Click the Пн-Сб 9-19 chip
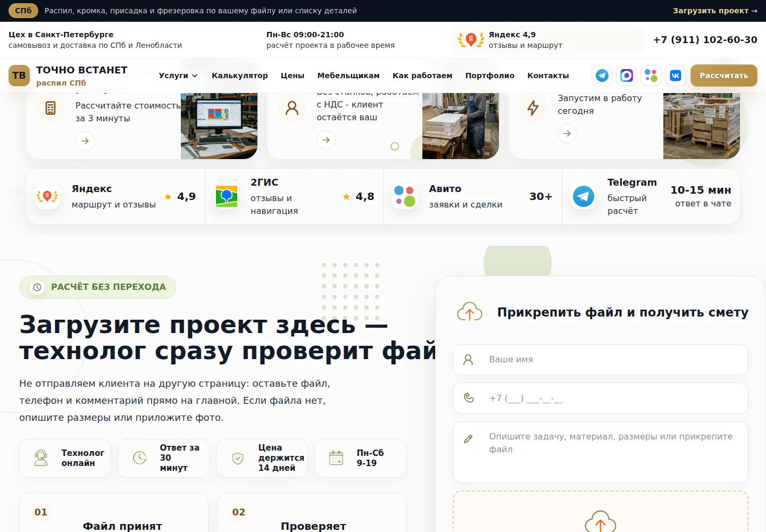This screenshot has height=532, width=766. (x=361, y=458)
